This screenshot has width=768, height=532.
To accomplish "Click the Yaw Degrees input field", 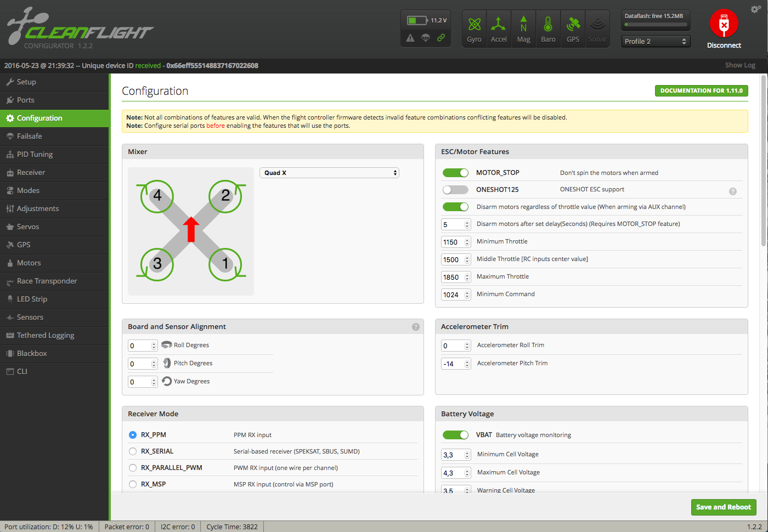I will [143, 382].
